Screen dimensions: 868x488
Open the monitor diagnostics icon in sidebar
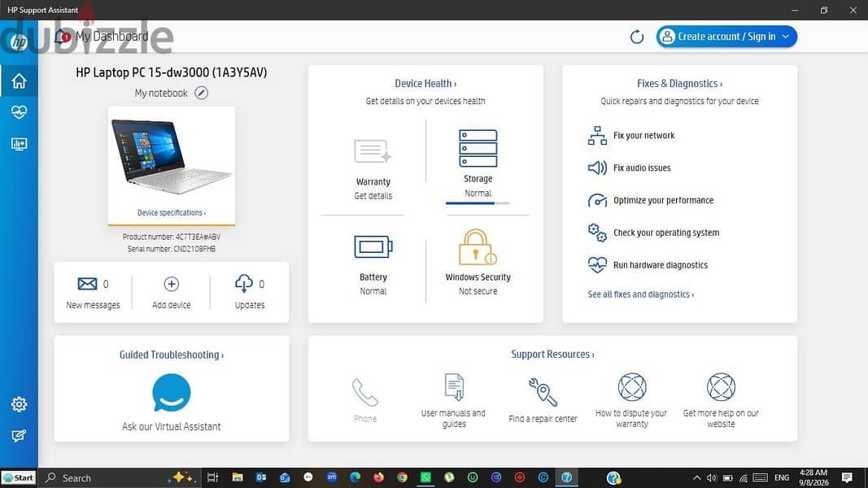(19, 145)
